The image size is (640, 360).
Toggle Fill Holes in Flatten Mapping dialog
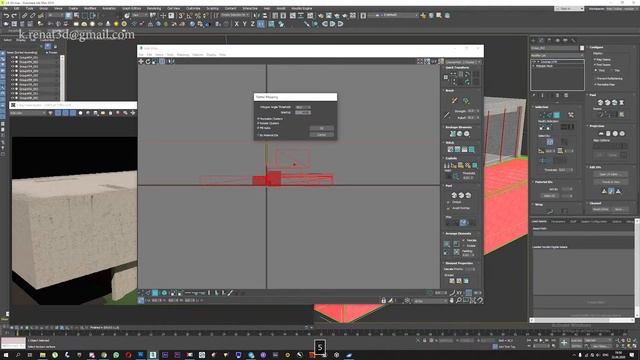[x=258, y=128]
